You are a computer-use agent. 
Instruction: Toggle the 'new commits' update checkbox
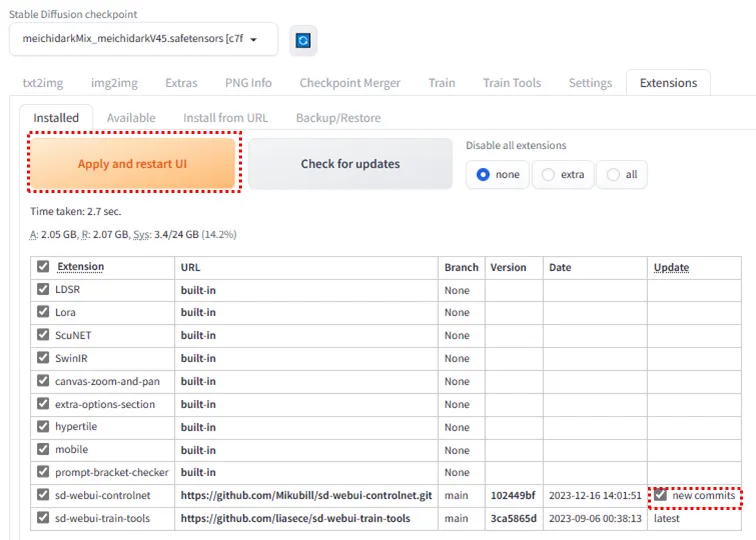pyautogui.click(x=660, y=495)
